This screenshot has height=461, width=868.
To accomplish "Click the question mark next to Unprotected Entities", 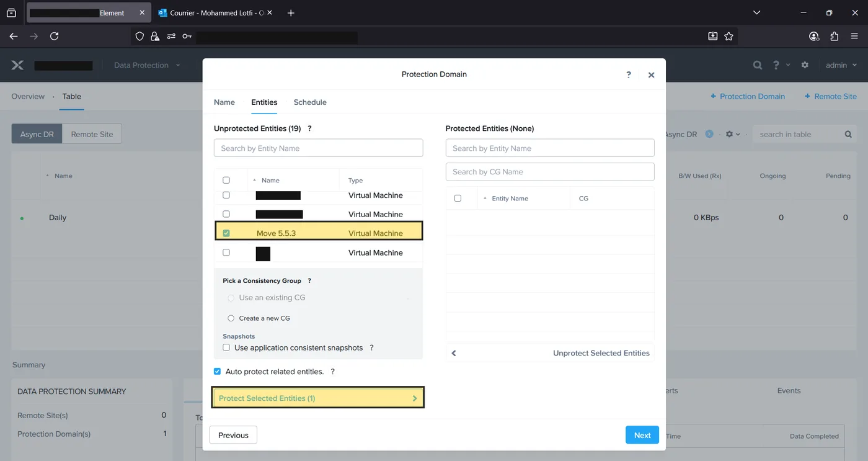I will (x=309, y=128).
